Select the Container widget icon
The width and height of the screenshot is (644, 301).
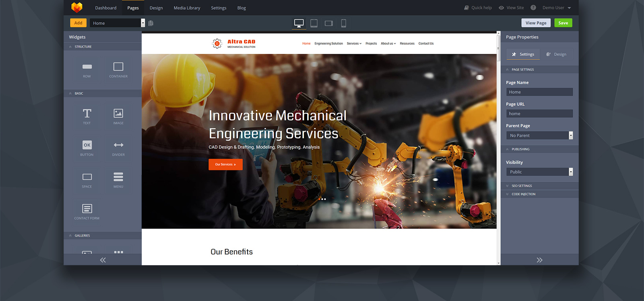(118, 70)
